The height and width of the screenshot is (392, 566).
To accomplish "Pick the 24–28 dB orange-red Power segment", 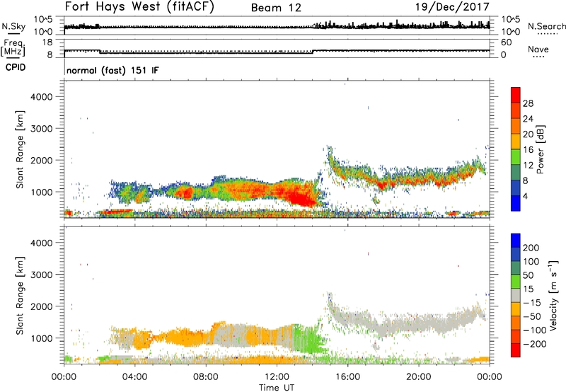I will click(516, 110).
